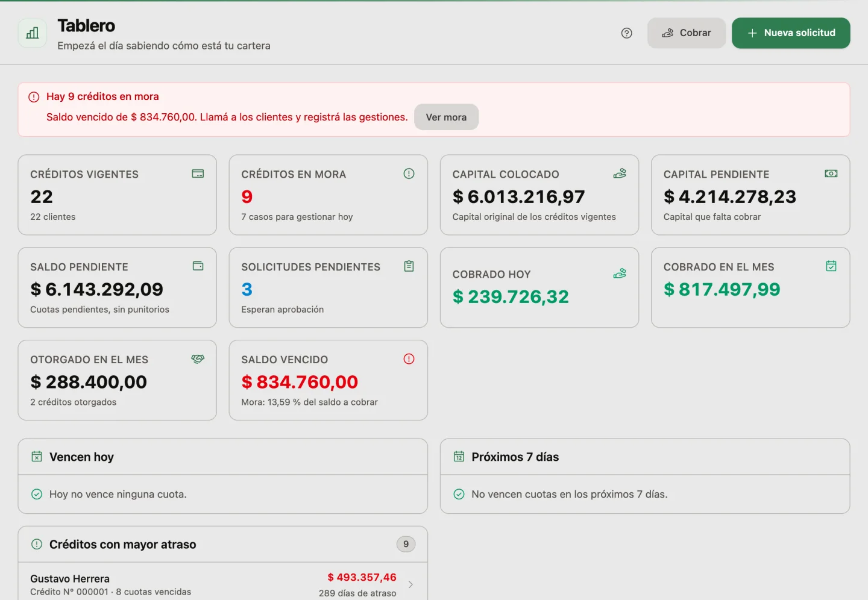Click the Saldo pendiente amount $ 6.143.292,09

pos(97,289)
